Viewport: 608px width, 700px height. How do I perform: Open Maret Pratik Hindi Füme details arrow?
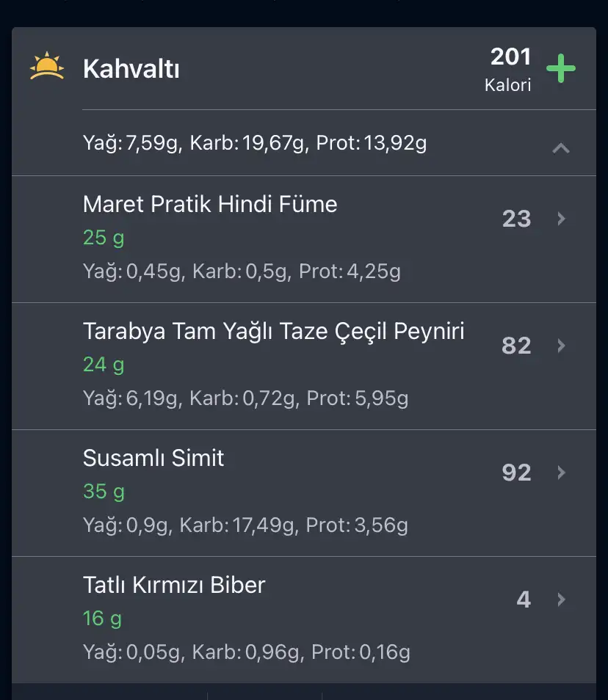[x=562, y=219]
